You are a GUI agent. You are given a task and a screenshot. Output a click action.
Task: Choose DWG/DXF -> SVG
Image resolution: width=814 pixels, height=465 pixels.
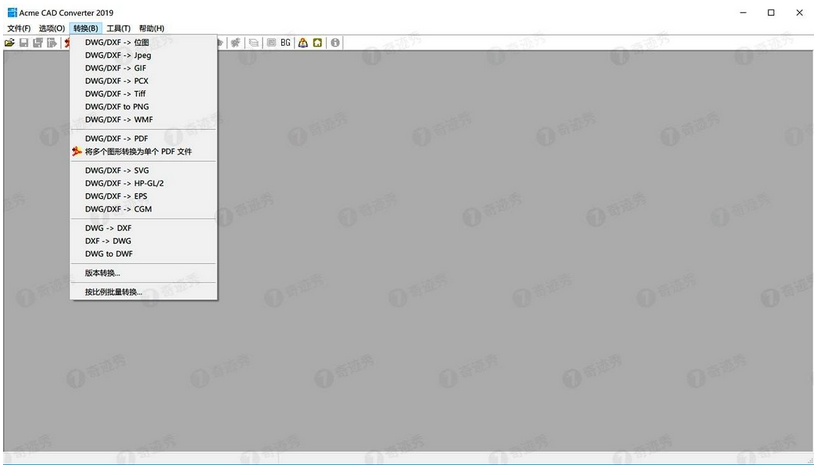coord(143,170)
